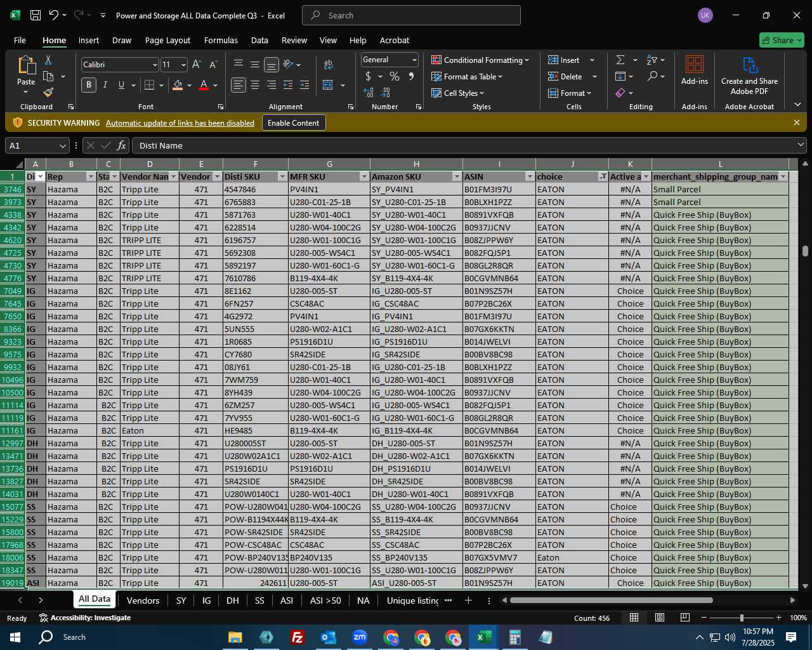
Task: Toggle bottom vertical align
Action: point(272,65)
